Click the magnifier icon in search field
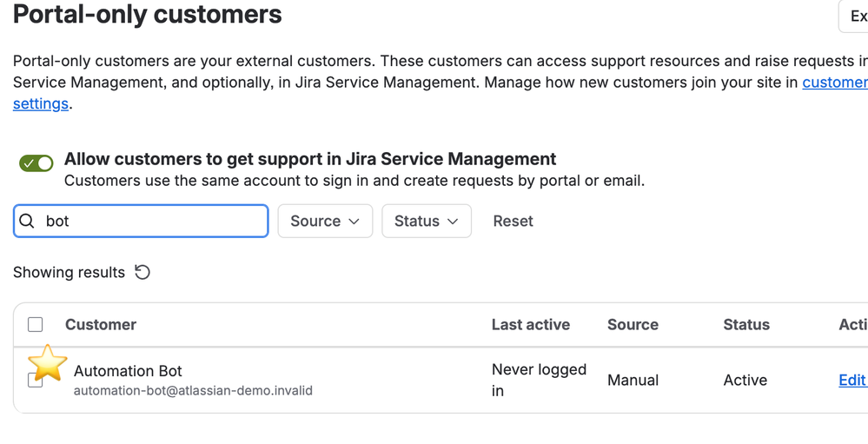Viewport: 868px width, 444px height. 27,221
